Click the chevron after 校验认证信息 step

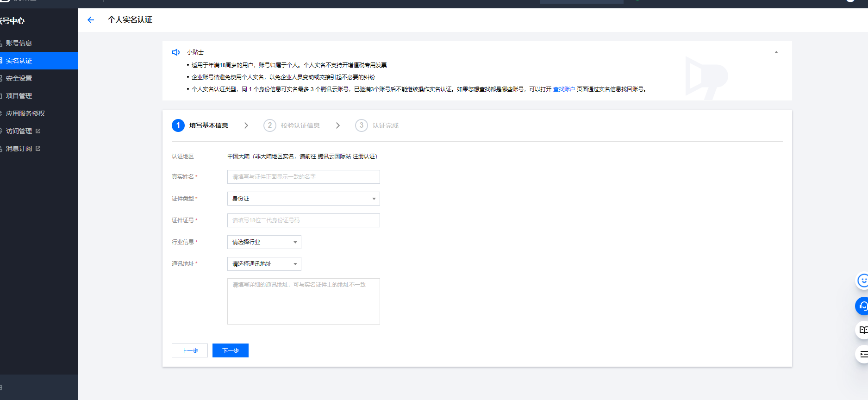coord(338,125)
